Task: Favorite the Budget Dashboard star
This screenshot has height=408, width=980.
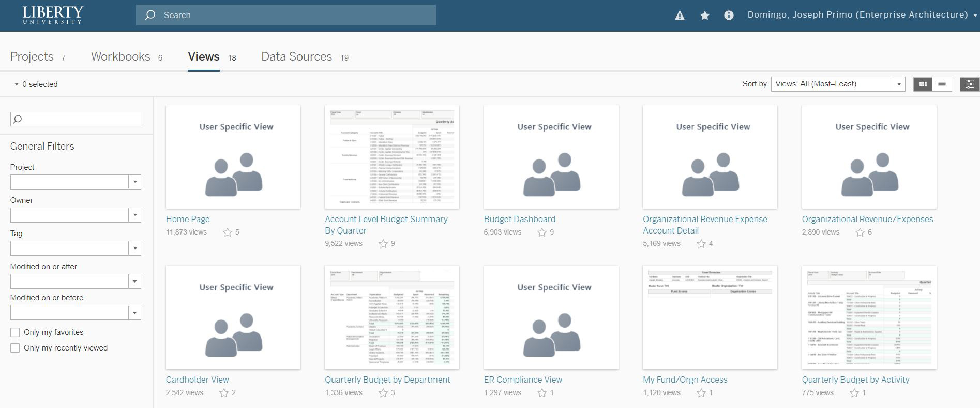Action: [542, 232]
